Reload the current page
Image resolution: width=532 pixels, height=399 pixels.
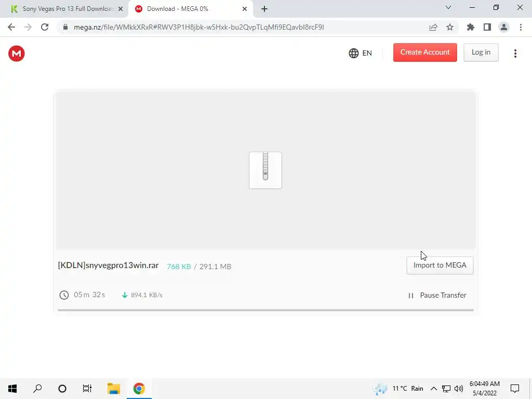(45, 27)
